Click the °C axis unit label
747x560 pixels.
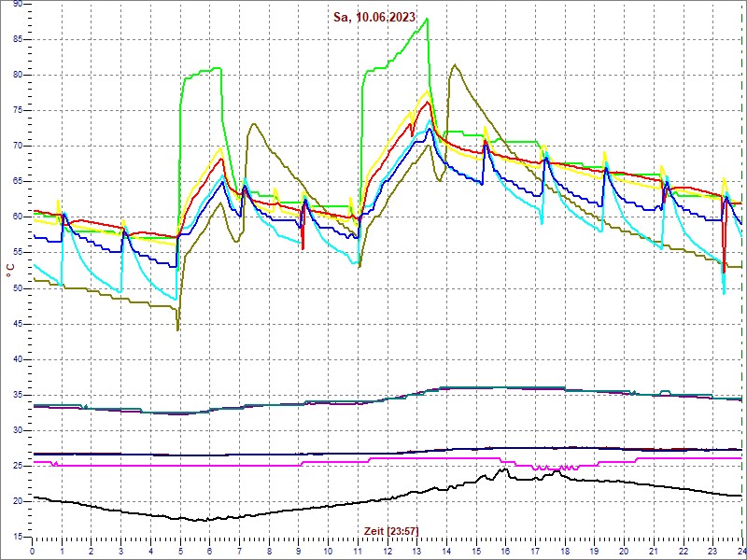pos(9,273)
